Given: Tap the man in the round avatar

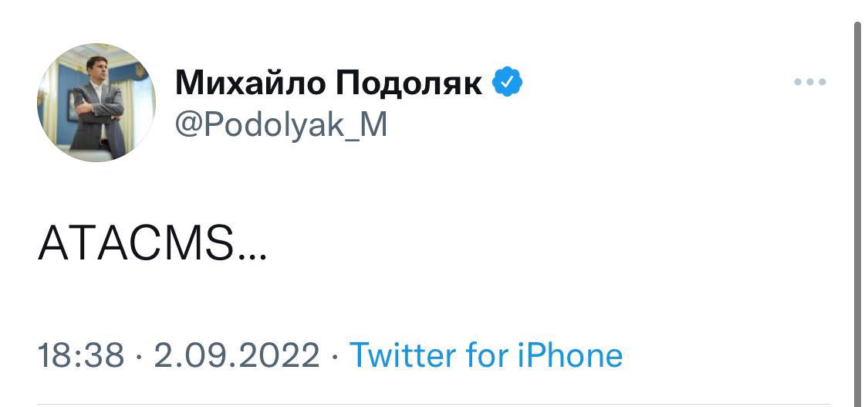Looking at the screenshot, I should pyautogui.click(x=98, y=108).
